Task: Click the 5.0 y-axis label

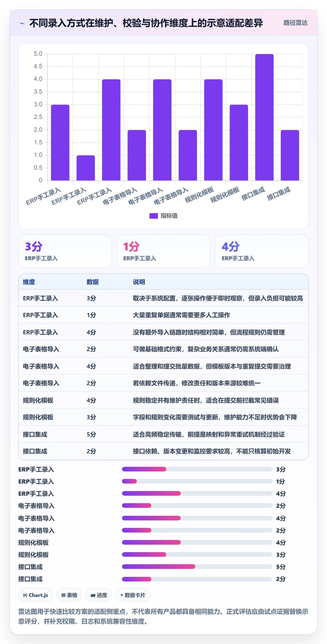Action: 38,54
